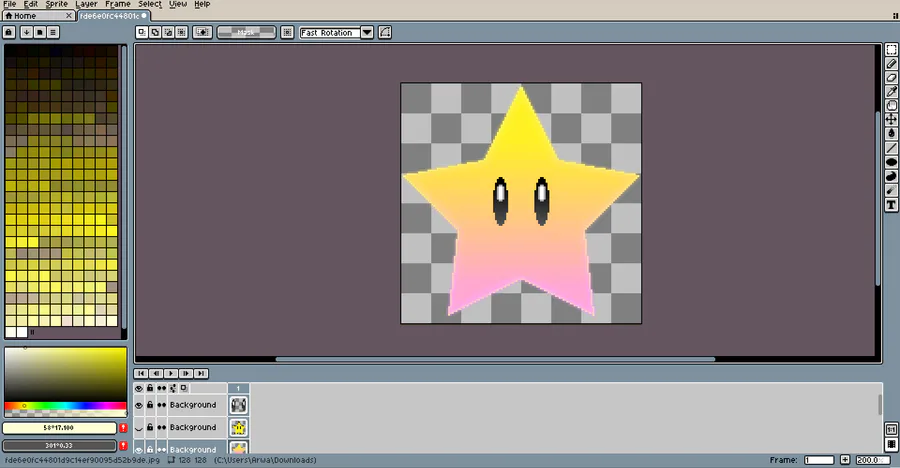Select the Line tool

click(x=891, y=148)
